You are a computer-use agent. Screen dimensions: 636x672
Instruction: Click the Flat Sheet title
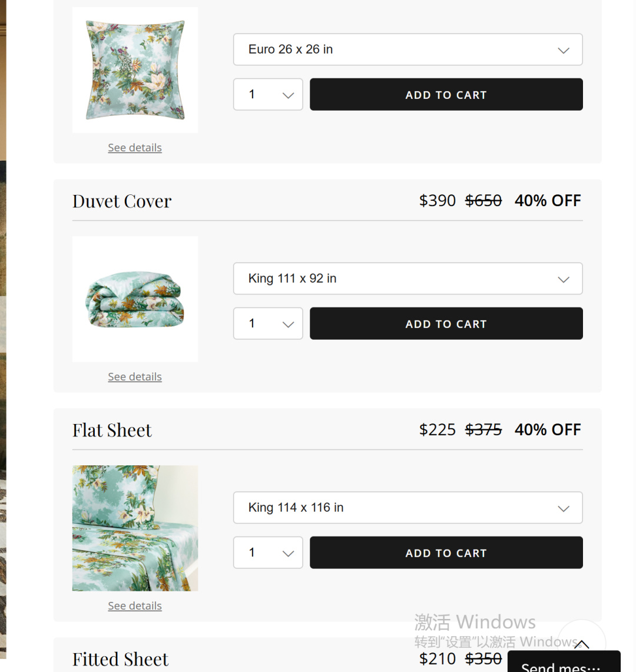coord(112,431)
